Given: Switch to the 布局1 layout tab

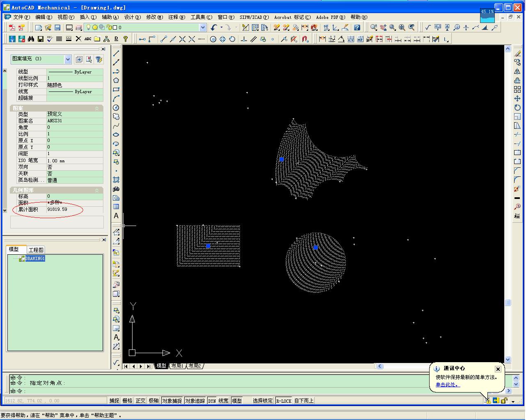Looking at the screenshot, I should pyautogui.click(x=177, y=366).
